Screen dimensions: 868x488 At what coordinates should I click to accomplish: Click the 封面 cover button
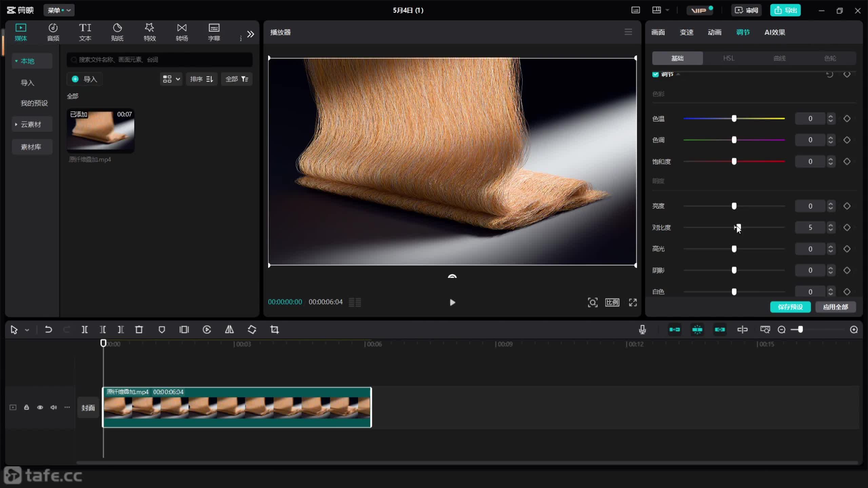pos(88,408)
